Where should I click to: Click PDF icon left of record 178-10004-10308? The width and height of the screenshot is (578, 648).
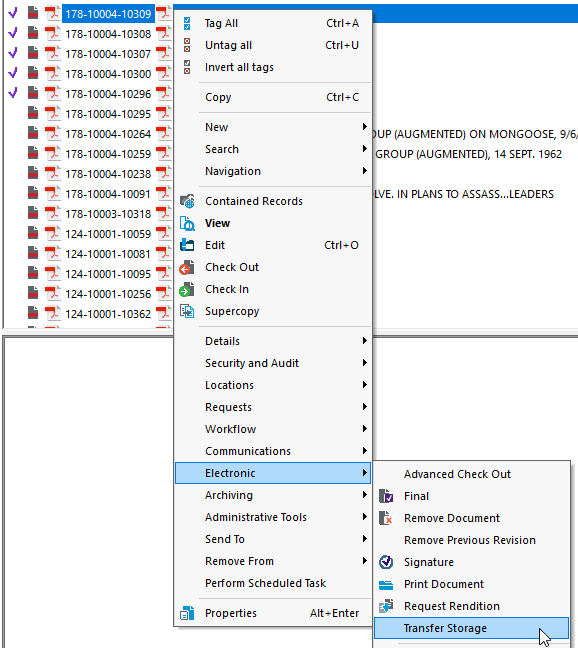(x=53, y=33)
